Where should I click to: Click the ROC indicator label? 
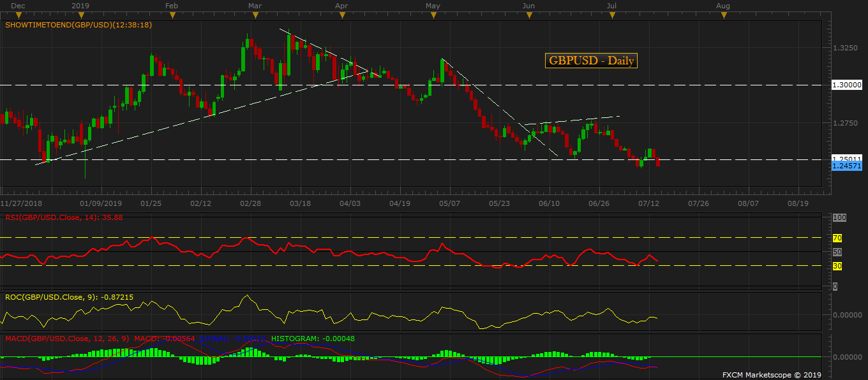tap(69, 297)
